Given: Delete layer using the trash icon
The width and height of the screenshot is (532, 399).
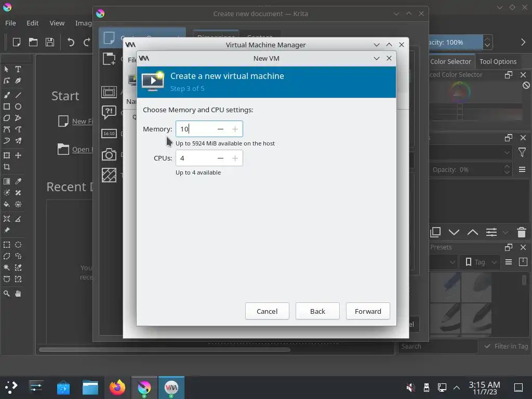Looking at the screenshot, I should 522,232.
